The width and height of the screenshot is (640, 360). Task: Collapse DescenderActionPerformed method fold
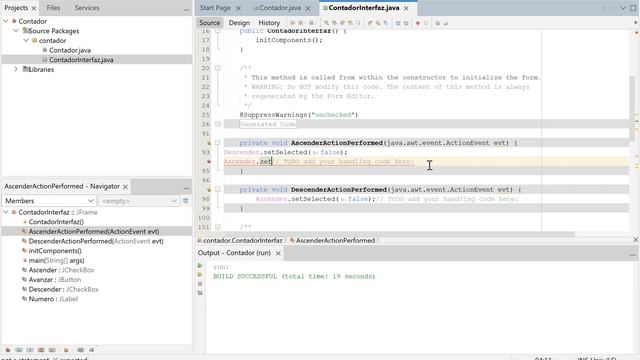[218, 190]
